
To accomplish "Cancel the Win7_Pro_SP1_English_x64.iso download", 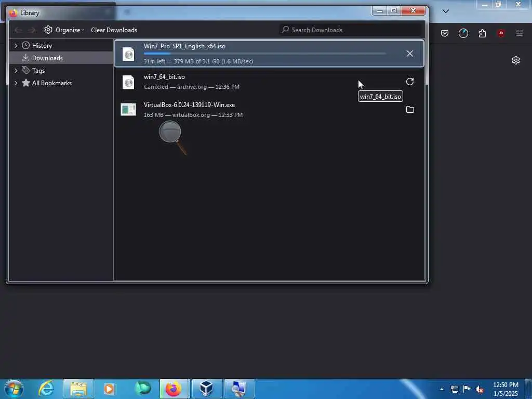I will (409, 54).
